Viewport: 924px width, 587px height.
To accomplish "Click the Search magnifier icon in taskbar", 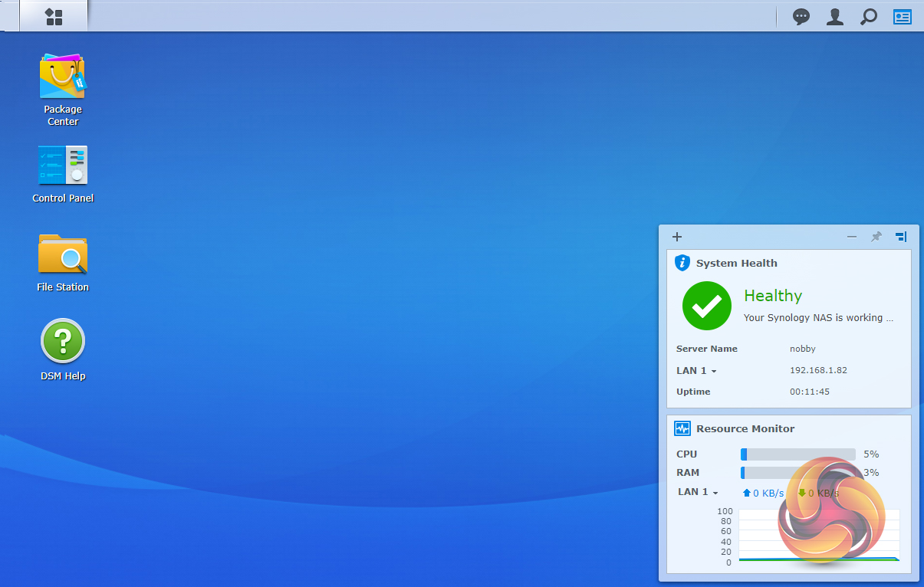I will click(869, 16).
